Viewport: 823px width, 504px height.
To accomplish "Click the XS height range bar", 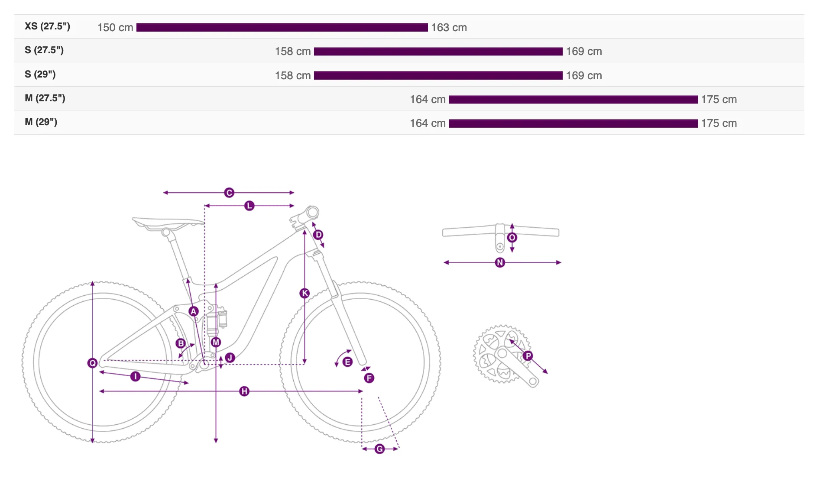I will [x=282, y=27].
